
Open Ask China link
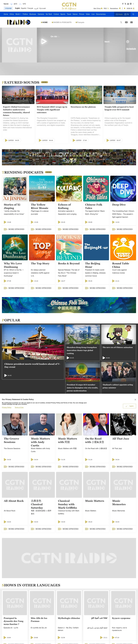pyautogui.click(x=98, y=8)
